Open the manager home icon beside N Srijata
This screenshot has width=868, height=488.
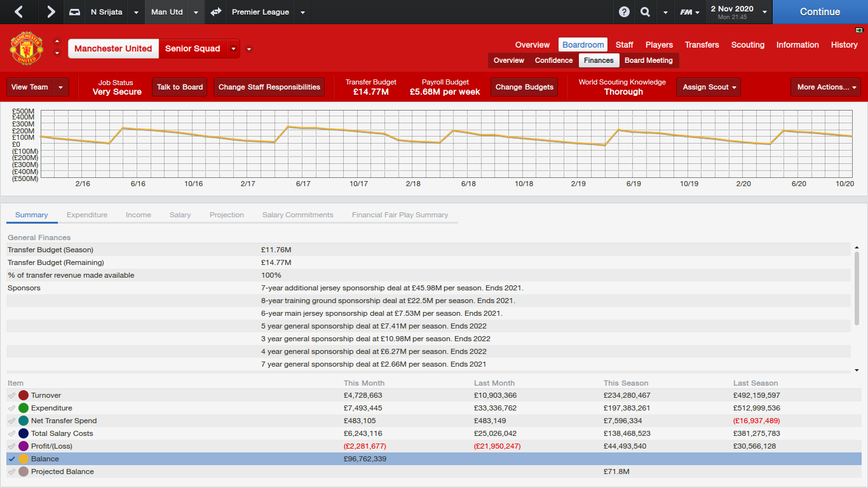[75, 12]
